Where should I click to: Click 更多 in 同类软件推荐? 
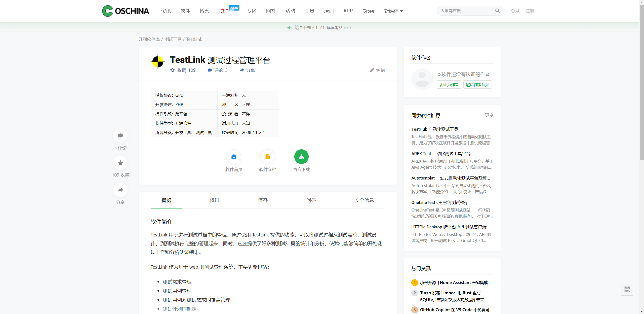(x=489, y=115)
